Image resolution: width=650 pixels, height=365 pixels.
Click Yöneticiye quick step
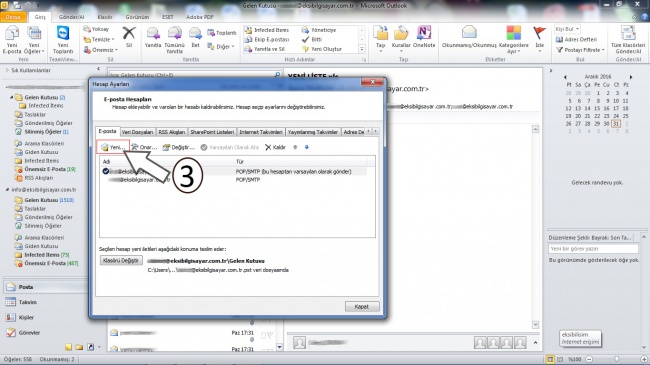pyautogui.click(x=319, y=30)
